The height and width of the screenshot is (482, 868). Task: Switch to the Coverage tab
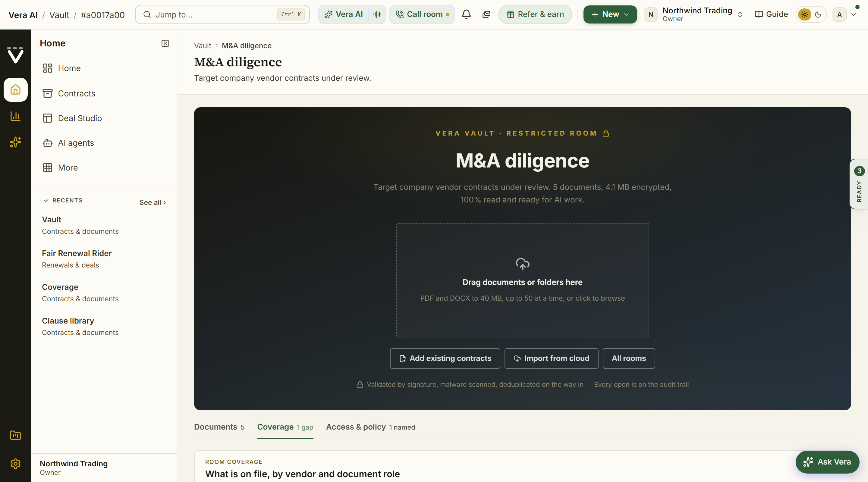point(285,427)
